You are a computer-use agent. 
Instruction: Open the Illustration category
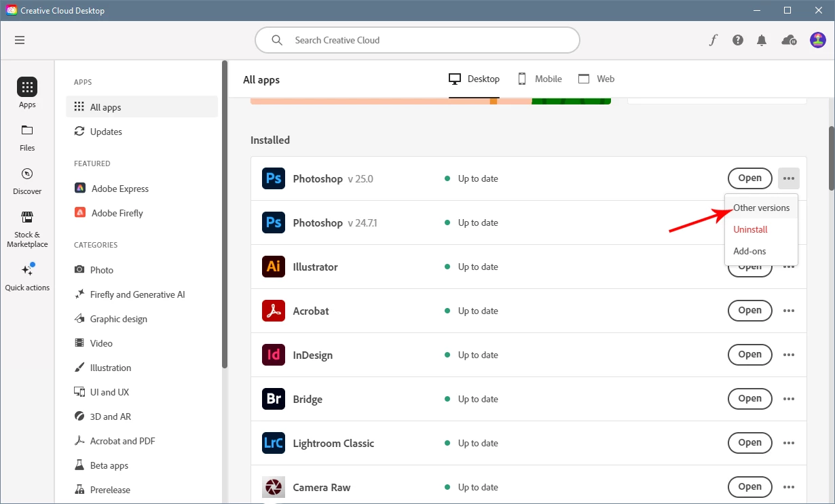pyautogui.click(x=142, y=368)
